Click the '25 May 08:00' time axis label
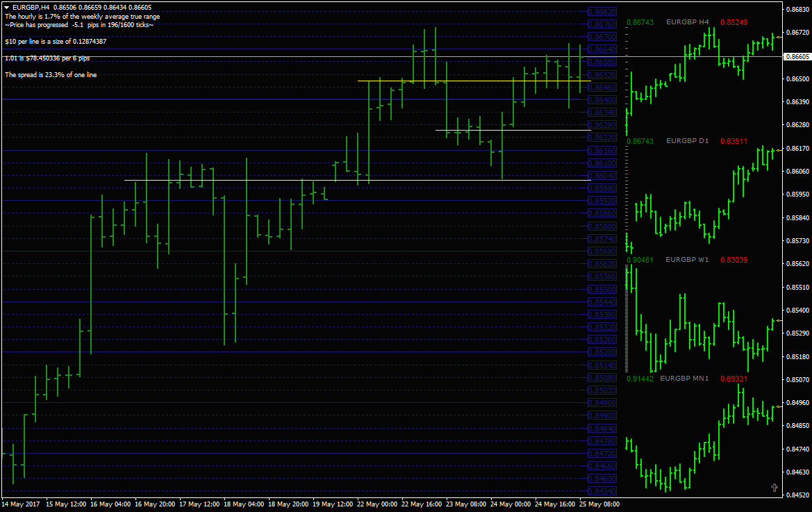 (599, 504)
